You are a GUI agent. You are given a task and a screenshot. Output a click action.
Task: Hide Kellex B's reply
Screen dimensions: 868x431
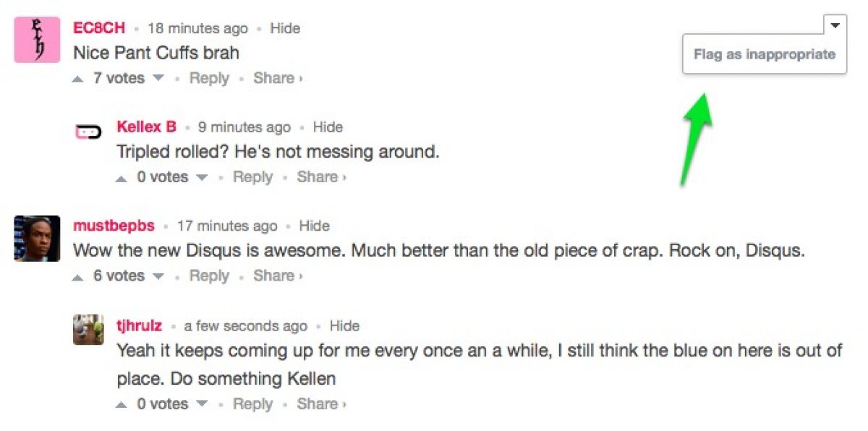click(x=328, y=127)
